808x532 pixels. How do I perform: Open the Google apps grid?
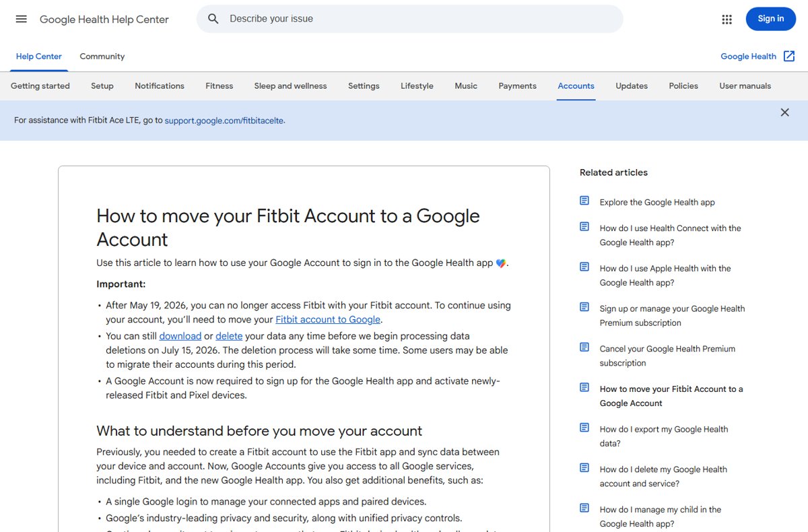[727, 19]
